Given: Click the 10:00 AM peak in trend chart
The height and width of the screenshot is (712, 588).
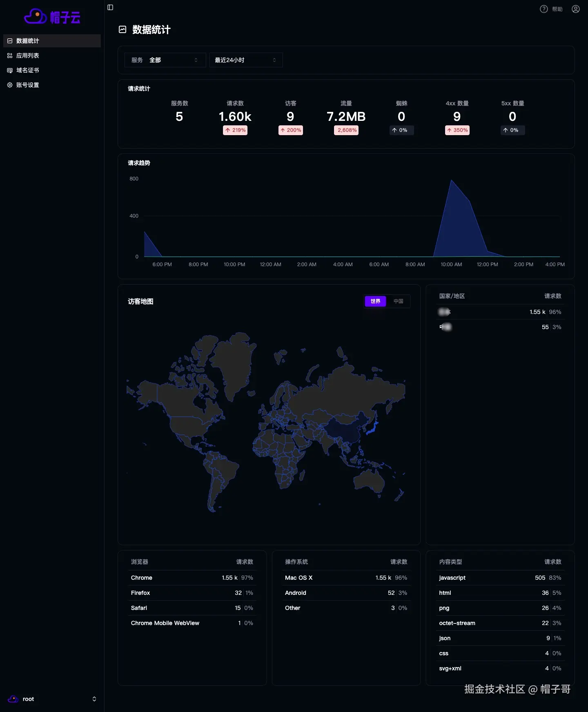Looking at the screenshot, I should click(451, 180).
